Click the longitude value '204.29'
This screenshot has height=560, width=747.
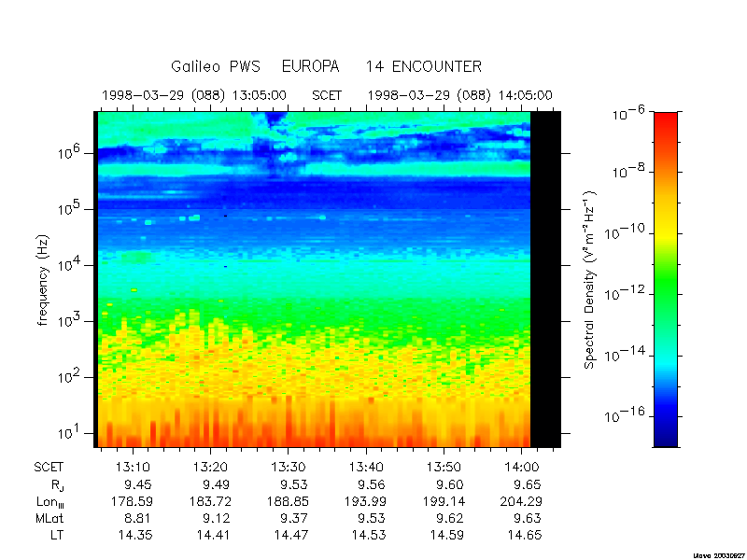(x=522, y=501)
